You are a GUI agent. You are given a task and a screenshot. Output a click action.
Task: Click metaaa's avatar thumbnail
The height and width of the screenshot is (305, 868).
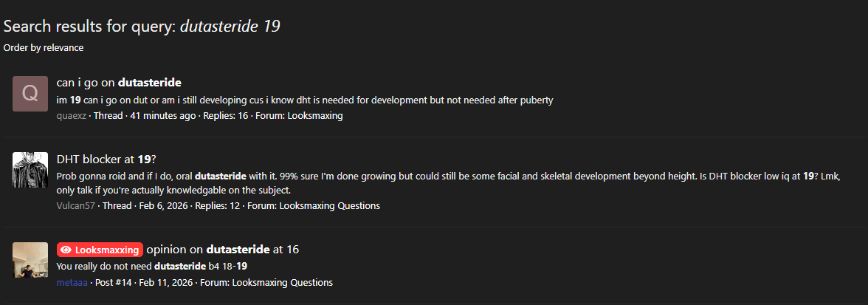point(30,260)
